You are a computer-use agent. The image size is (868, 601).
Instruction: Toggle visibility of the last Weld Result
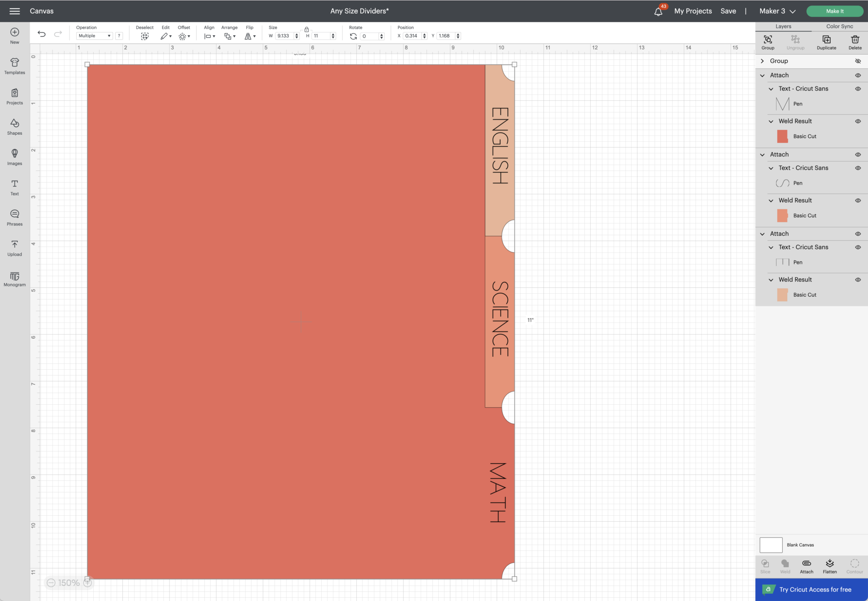858,279
